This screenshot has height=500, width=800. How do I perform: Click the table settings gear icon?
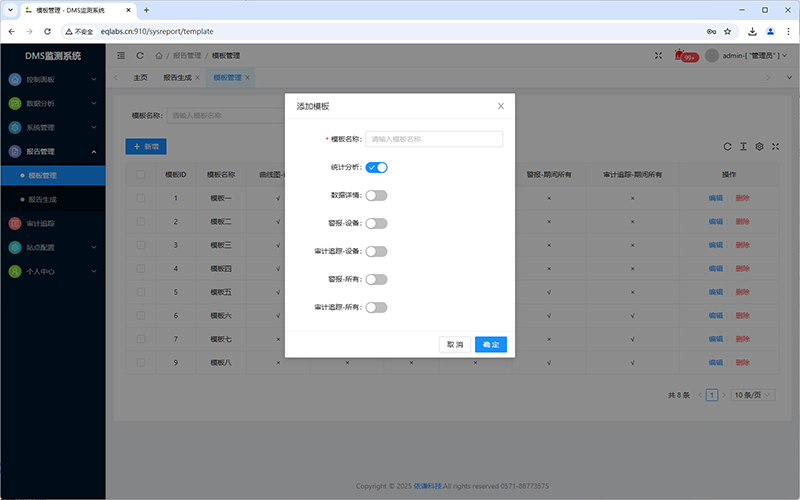(759, 146)
